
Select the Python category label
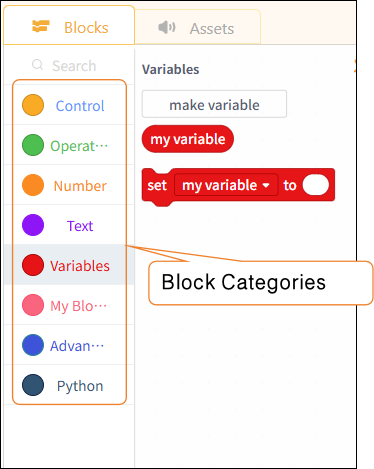click(x=80, y=386)
